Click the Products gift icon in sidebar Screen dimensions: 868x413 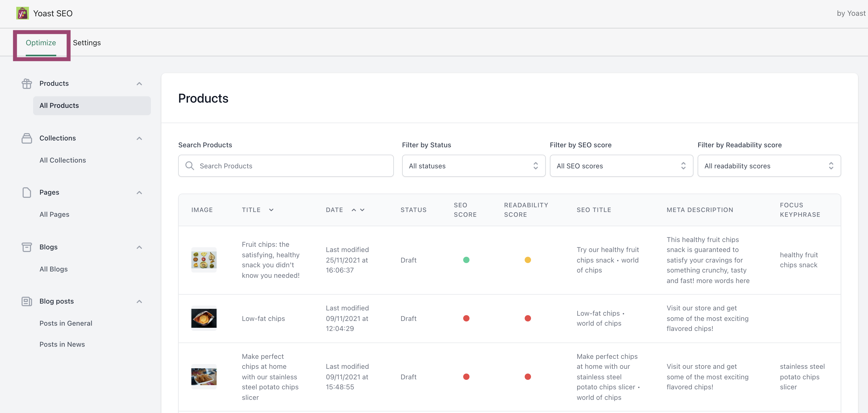pyautogui.click(x=27, y=83)
